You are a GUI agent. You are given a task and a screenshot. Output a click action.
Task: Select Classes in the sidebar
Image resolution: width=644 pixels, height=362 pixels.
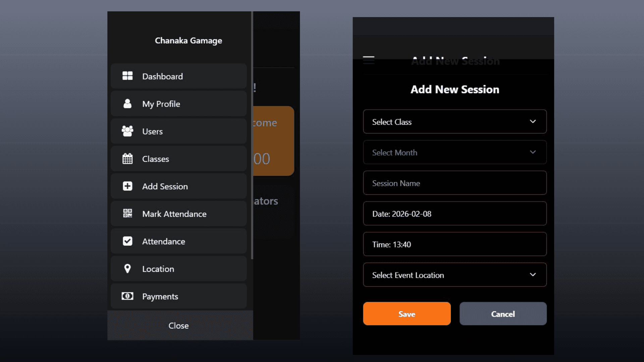coord(179,159)
